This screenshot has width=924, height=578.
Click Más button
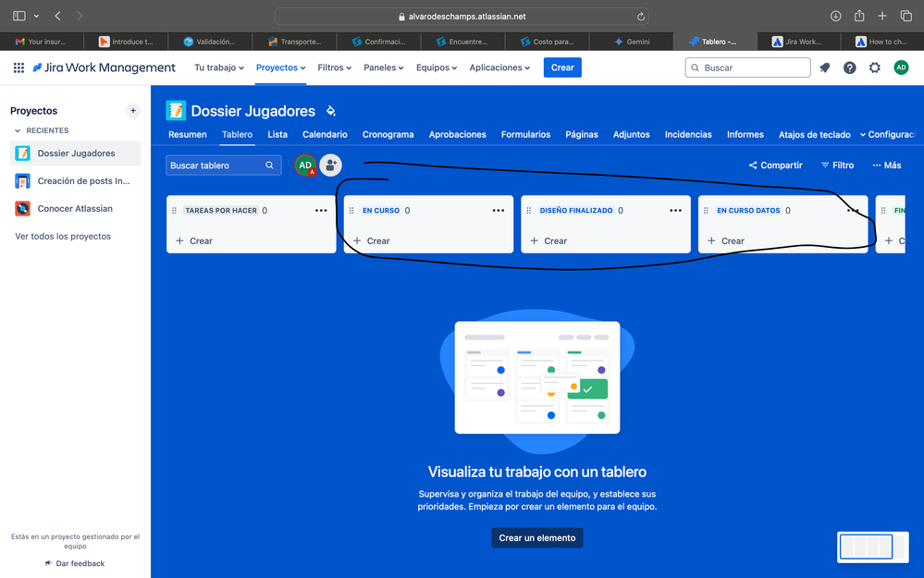pos(887,166)
